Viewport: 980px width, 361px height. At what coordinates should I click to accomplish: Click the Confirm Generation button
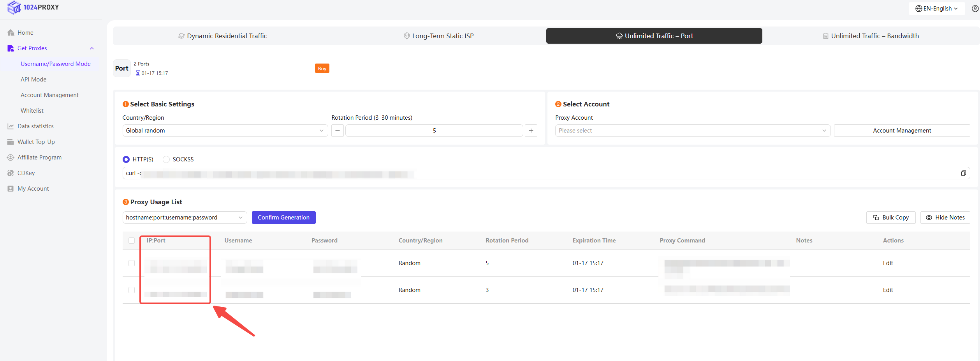tap(283, 218)
